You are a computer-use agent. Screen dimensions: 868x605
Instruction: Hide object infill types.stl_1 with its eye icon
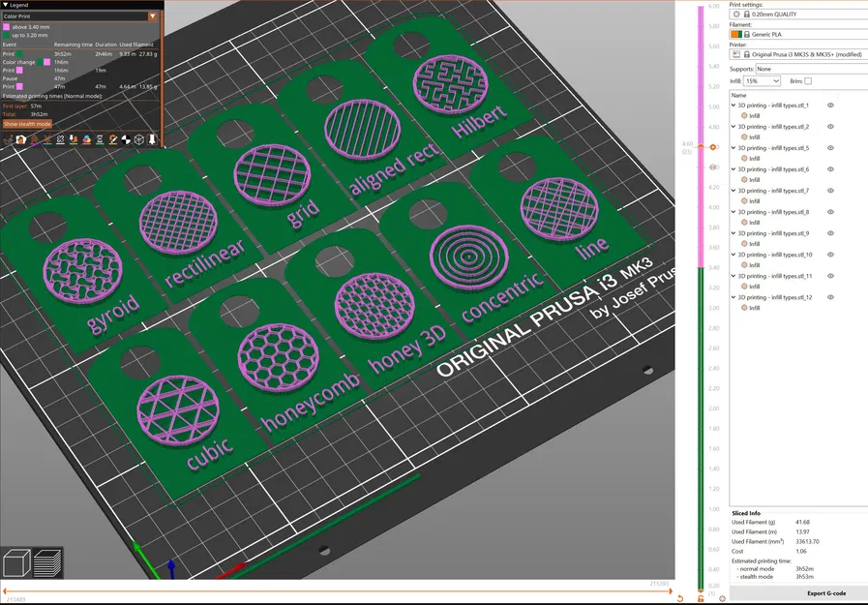[x=829, y=105]
